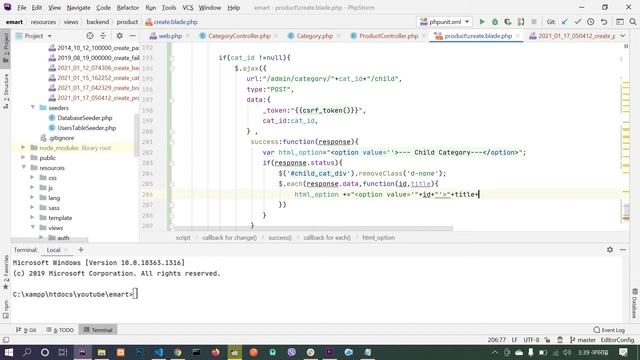This screenshot has width=640, height=360.
Task: Click terminal command prompt input
Action: (136, 294)
